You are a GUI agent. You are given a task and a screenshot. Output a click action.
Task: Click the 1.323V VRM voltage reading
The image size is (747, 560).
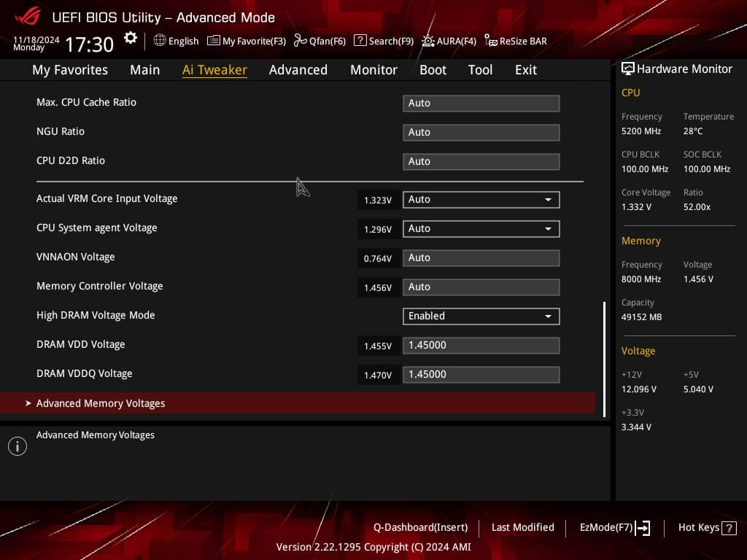(x=378, y=200)
